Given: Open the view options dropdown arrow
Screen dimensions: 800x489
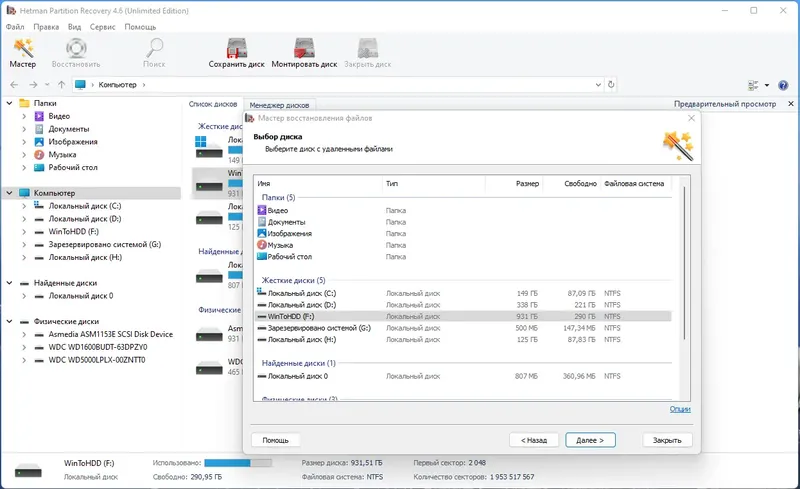Looking at the screenshot, I should point(767,85).
